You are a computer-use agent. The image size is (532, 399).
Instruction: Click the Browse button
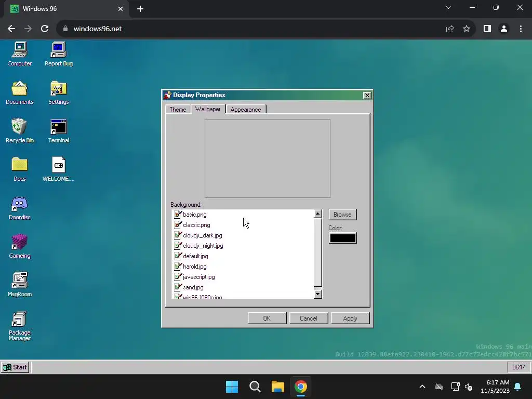point(342,215)
